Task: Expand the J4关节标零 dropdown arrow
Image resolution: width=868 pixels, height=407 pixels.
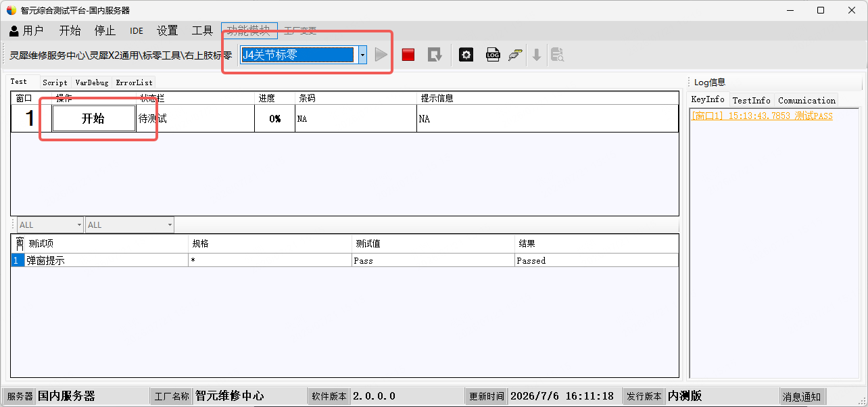Action: pyautogui.click(x=362, y=55)
